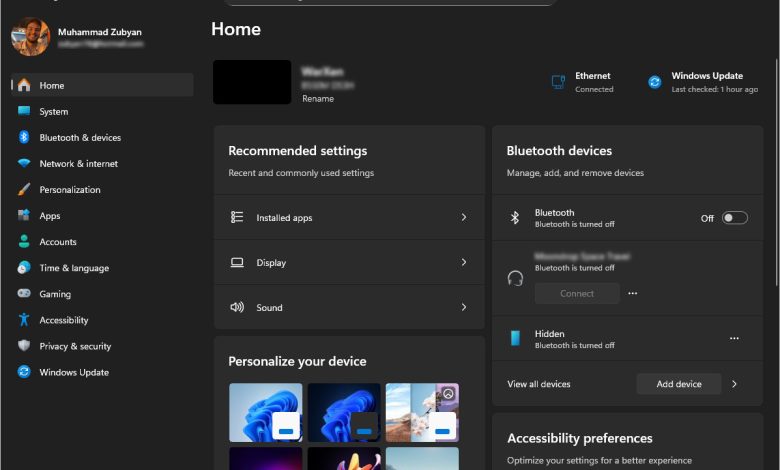Open the System settings page

point(102,111)
